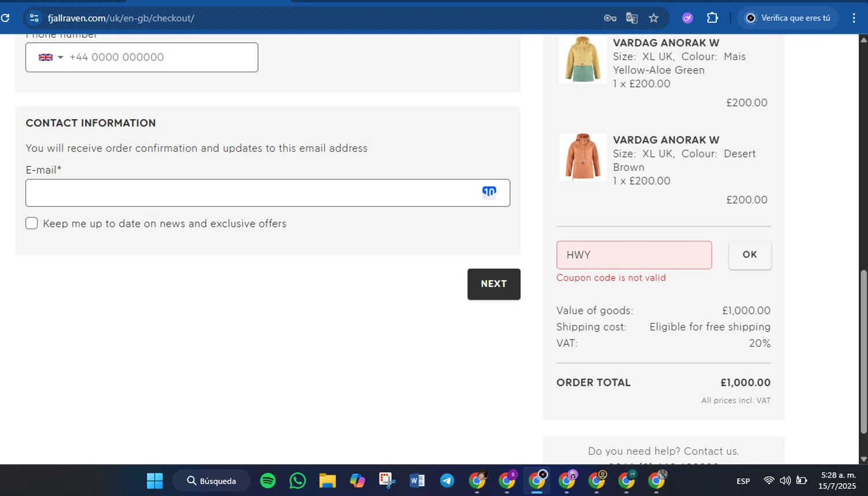Screen dimensions: 868x496
Task: Open WhatsApp from the taskbar
Action: (297, 480)
